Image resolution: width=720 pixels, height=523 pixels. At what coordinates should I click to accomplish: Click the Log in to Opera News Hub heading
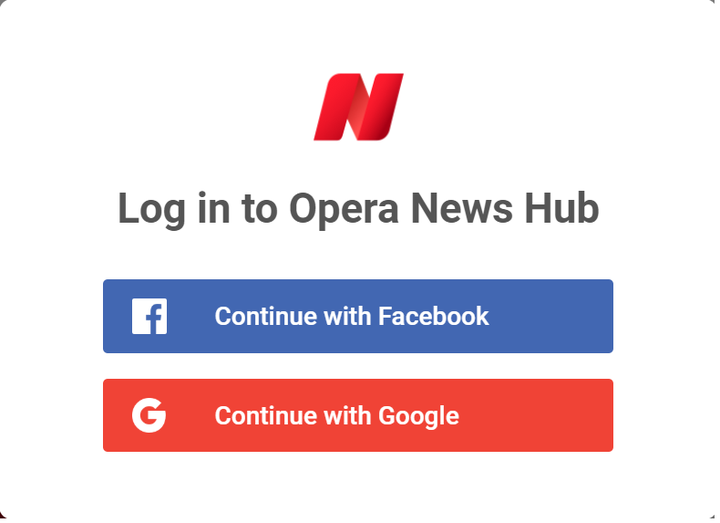tap(358, 208)
